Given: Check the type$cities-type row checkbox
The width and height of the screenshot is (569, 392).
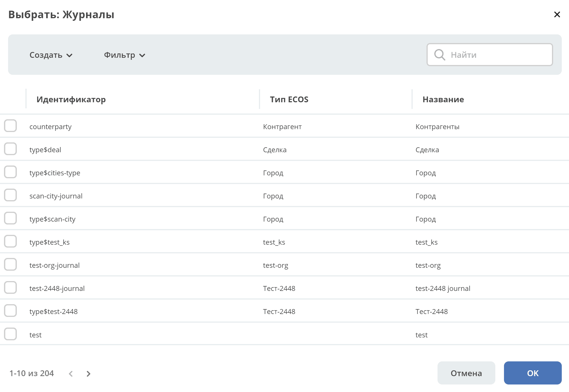Looking at the screenshot, I should click(x=10, y=172).
